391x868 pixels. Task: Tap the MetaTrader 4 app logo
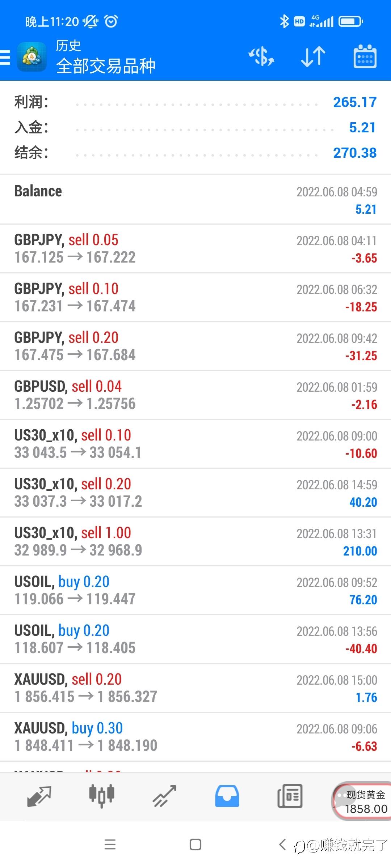click(x=32, y=57)
